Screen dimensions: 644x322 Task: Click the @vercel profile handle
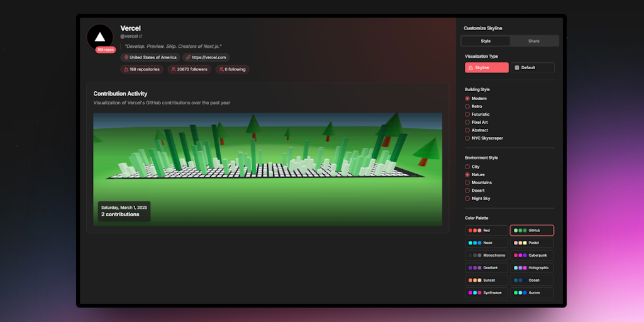(x=129, y=36)
